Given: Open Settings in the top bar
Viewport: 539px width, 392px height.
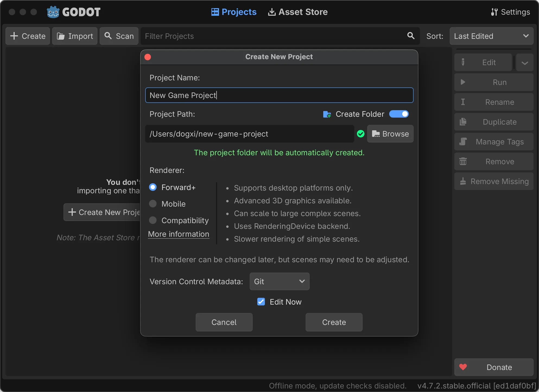Looking at the screenshot, I should click(x=511, y=12).
